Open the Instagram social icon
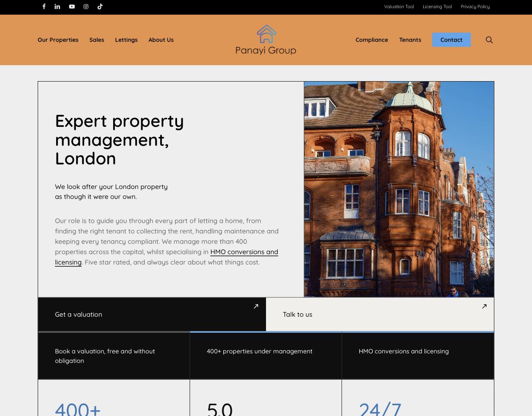Image resolution: width=532 pixels, height=416 pixels. 86,6
